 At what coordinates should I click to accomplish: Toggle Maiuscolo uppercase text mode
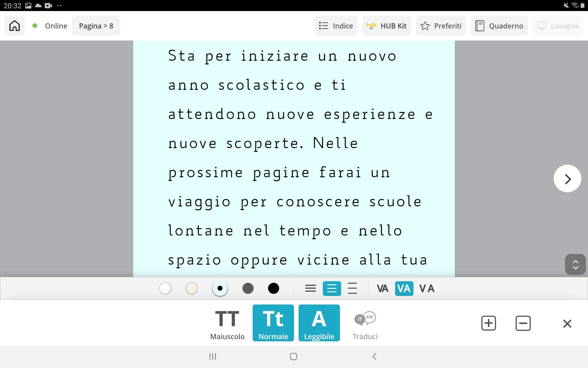tap(227, 323)
